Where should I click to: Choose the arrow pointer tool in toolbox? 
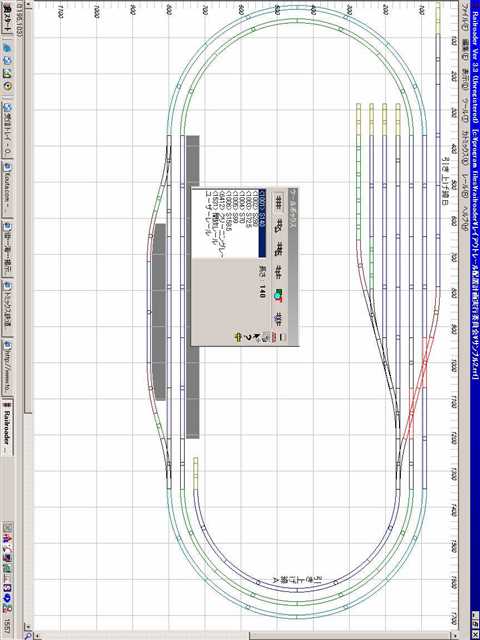pyautogui.click(x=256, y=337)
